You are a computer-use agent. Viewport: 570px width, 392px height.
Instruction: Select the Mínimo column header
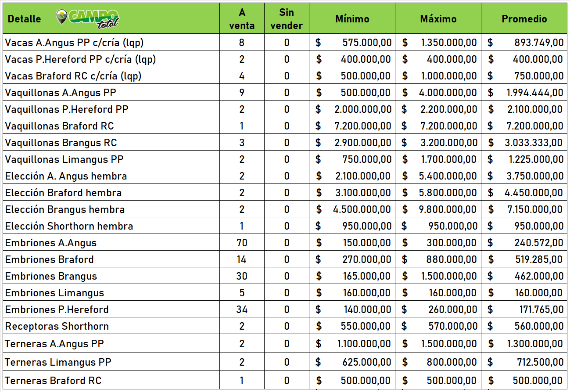[x=352, y=19]
